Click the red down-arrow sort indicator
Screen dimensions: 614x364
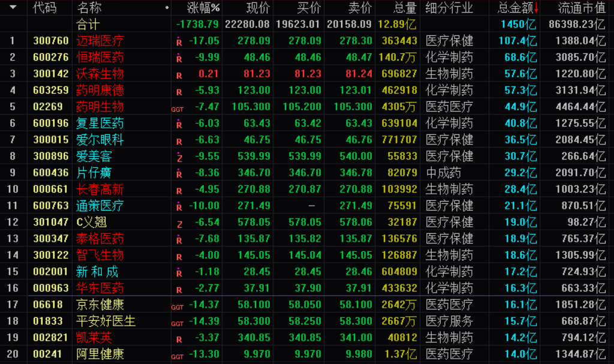[x=536, y=8]
